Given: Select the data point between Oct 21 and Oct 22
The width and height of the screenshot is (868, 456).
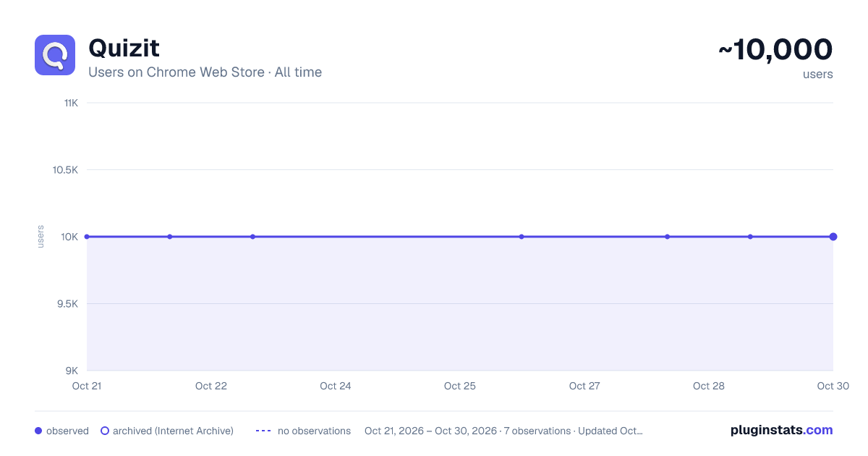Looking at the screenshot, I should pos(170,237).
